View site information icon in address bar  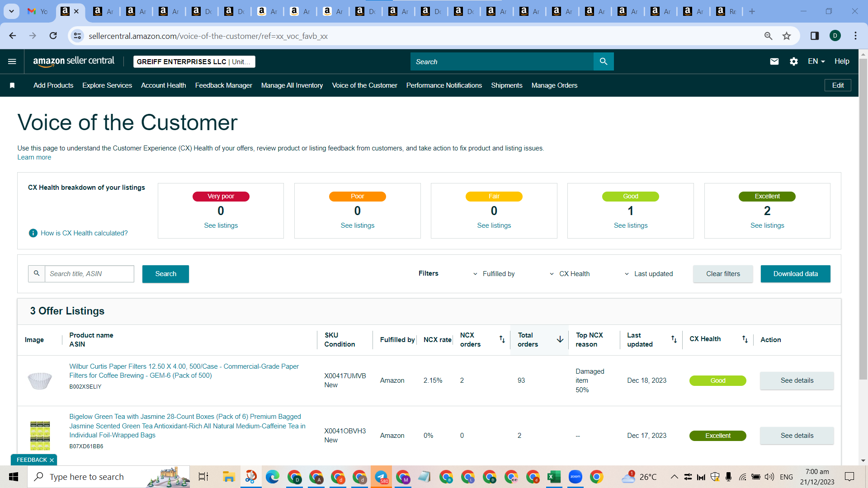click(x=78, y=36)
